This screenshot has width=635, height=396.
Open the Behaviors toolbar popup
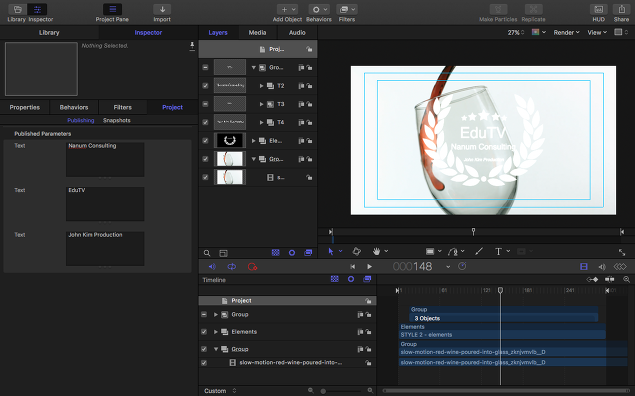point(319,9)
